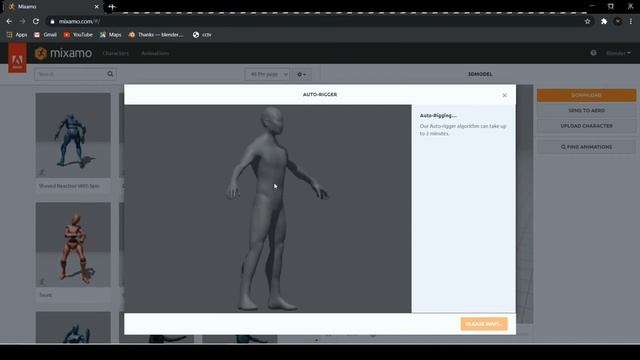Click the Adobe logo badge

17,58
